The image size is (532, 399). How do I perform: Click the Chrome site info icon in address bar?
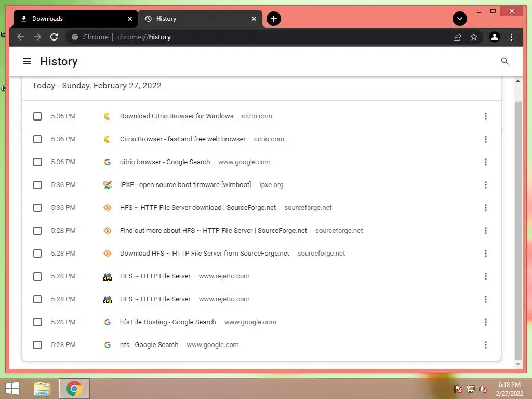tap(75, 37)
